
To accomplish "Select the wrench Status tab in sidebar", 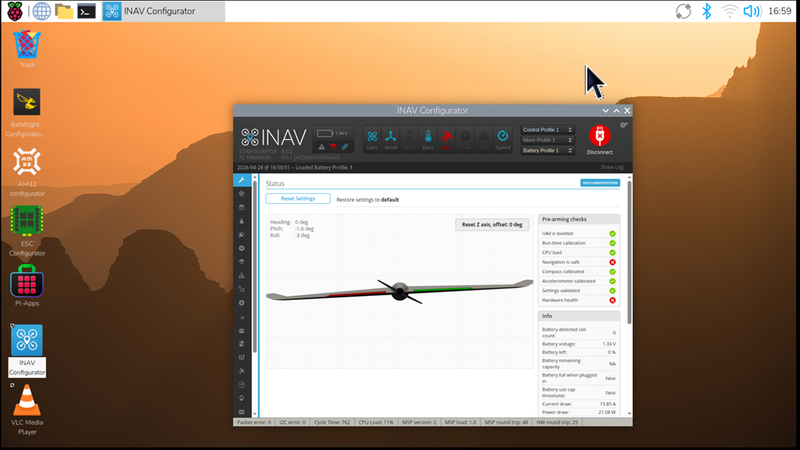I will click(x=241, y=181).
